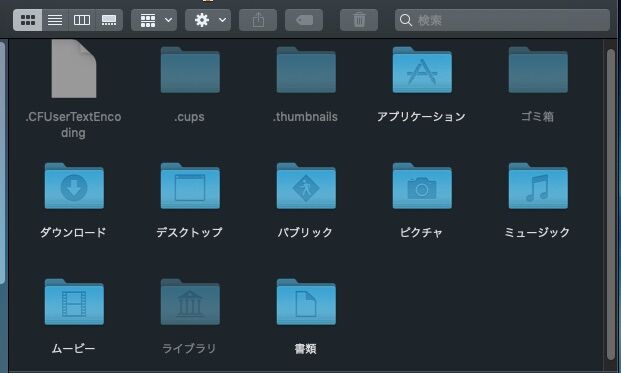Switch to gallery view
Viewport: 621px width, 373px height.
click(x=109, y=20)
